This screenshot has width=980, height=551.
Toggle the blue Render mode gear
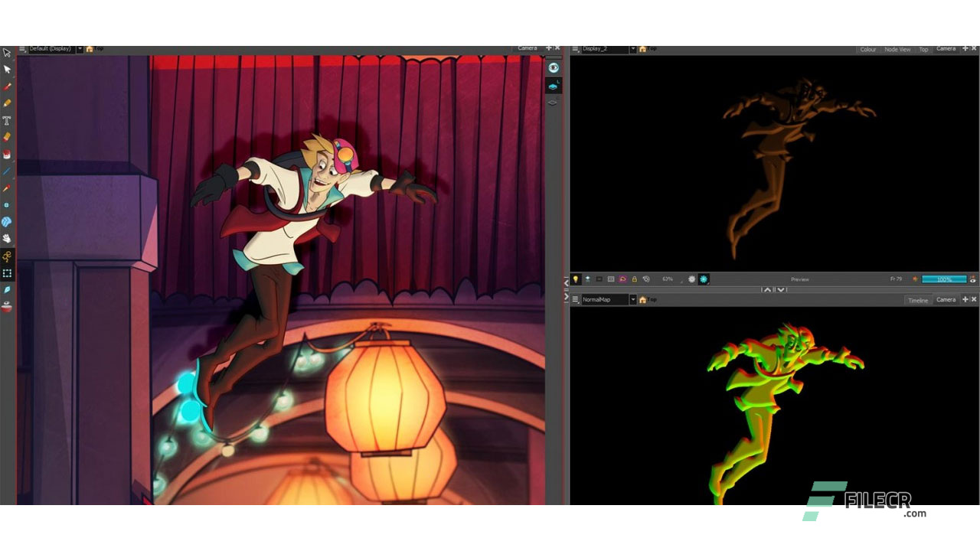[x=704, y=279]
